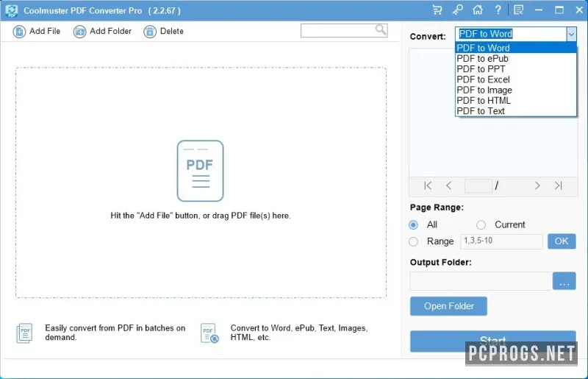This screenshot has height=379, width=588.
Task: Select the Range radio button
Action: (x=413, y=241)
